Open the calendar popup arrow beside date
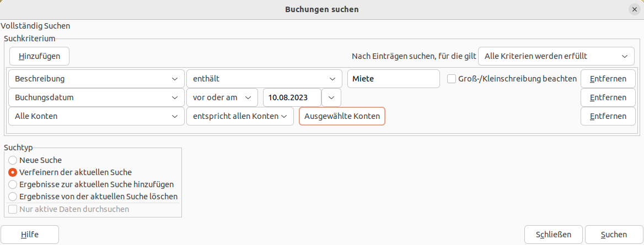The height and width of the screenshot is (245, 644). (331, 97)
